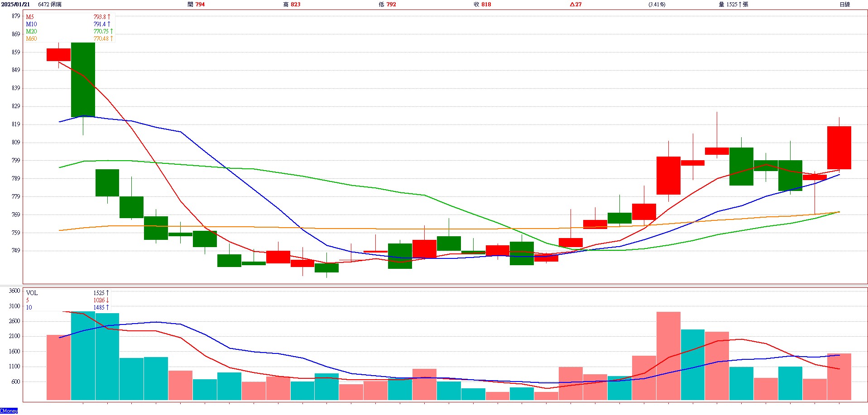Select the rightmost red candlestick closing at 818
This screenshot has width=868, height=415.
839,148
